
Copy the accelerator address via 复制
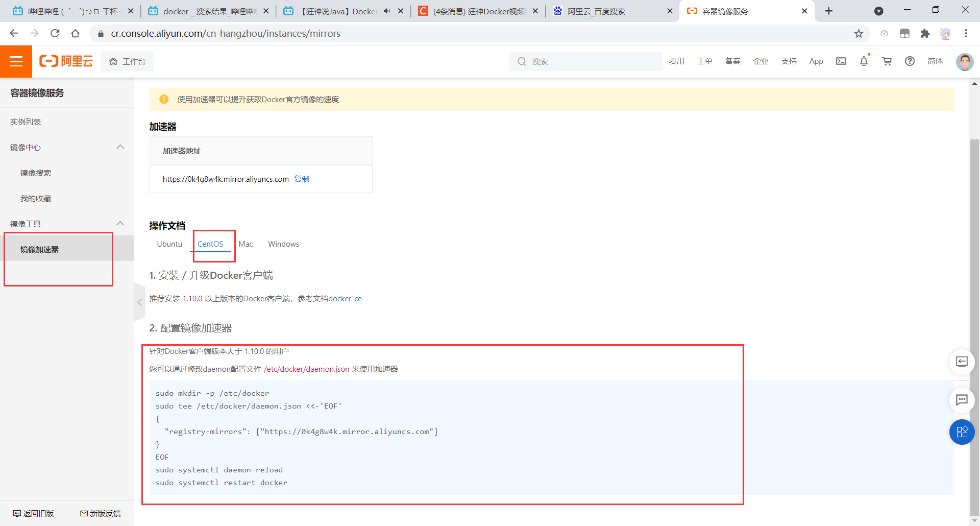(302, 179)
